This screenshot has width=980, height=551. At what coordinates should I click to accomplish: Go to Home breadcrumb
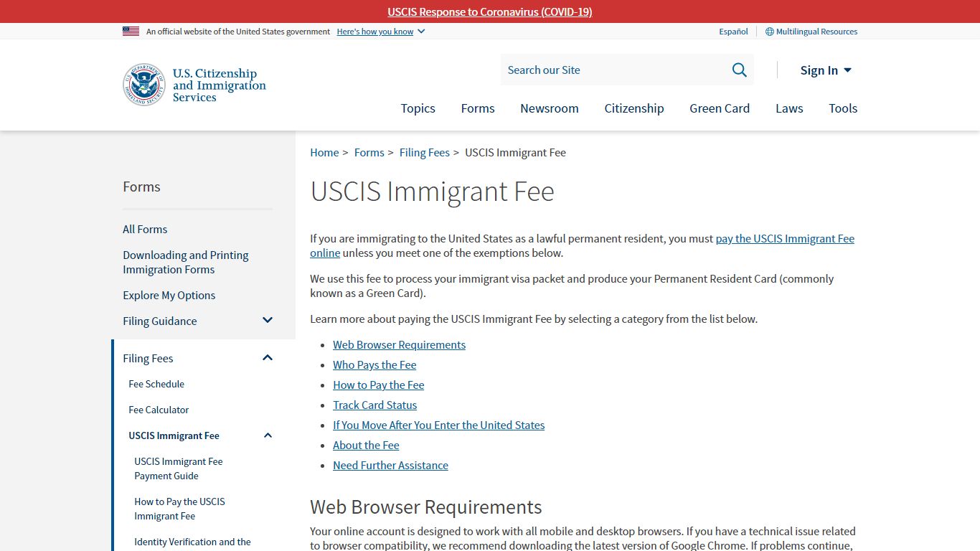(324, 152)
